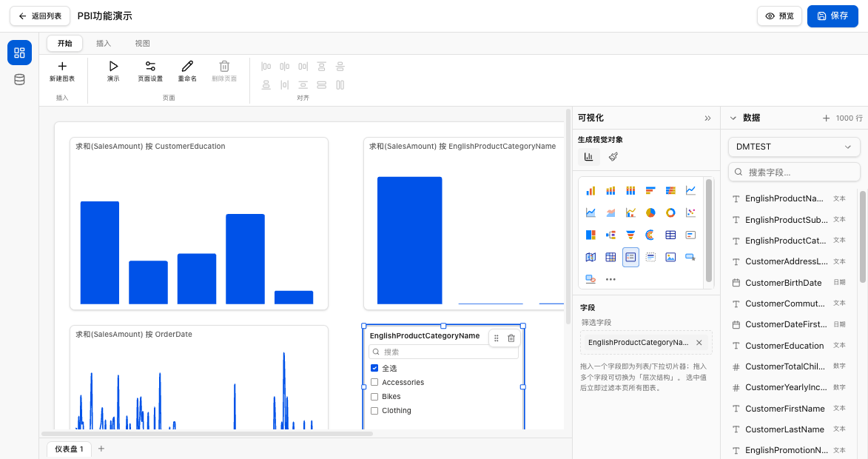Select the funnel chart visual

630,235
